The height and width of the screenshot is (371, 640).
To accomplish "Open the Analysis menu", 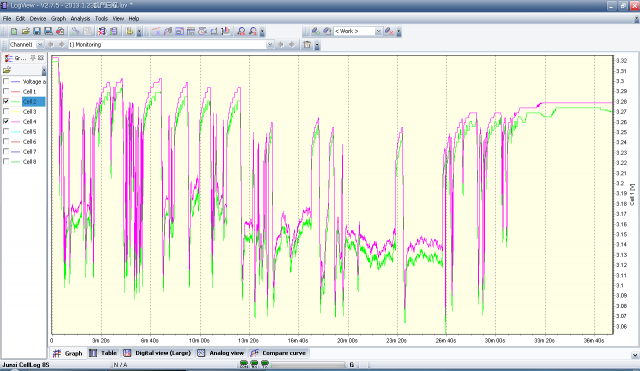I will pos(80,18).
